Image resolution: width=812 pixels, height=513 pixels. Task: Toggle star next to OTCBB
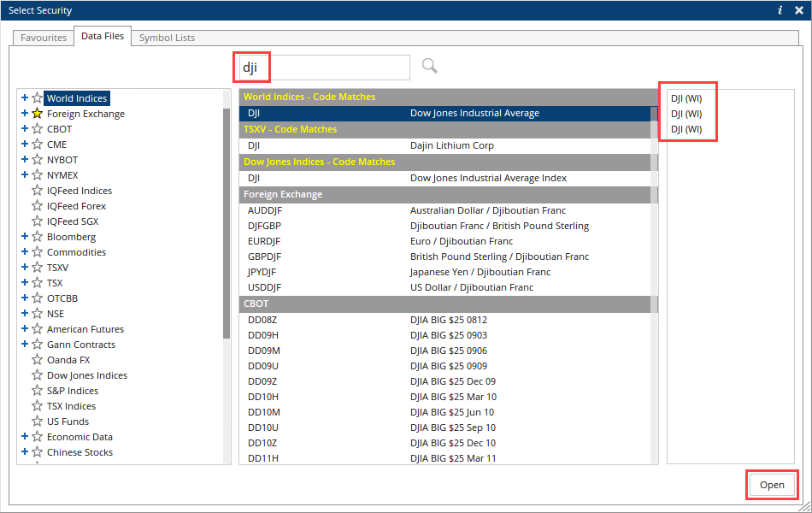pyautogui.click(x=38, y=298)
